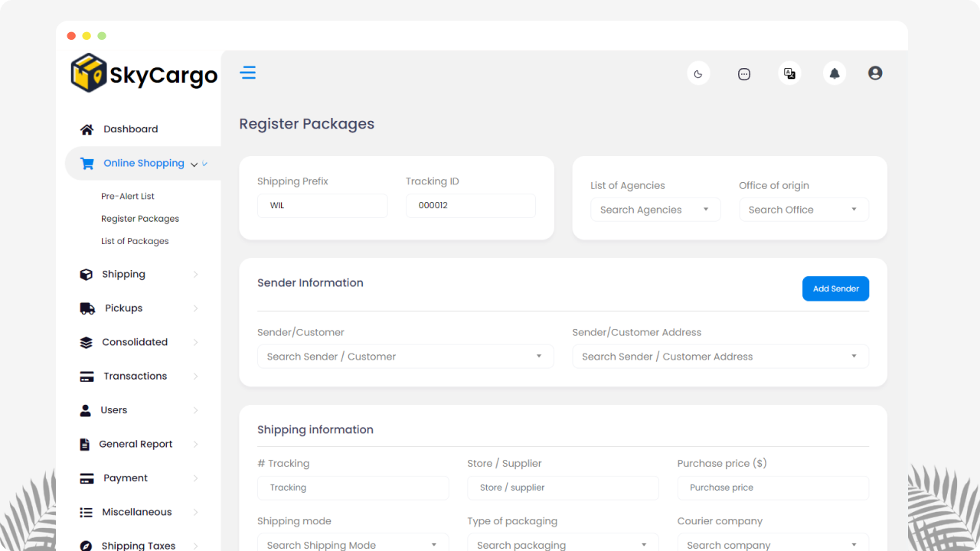Click the Dashboard home icon

pyautogui.click(x=87, y=129)
